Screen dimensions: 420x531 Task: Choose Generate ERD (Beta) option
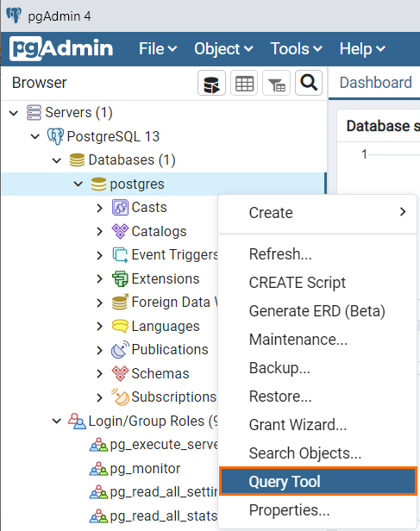point(317,311)
